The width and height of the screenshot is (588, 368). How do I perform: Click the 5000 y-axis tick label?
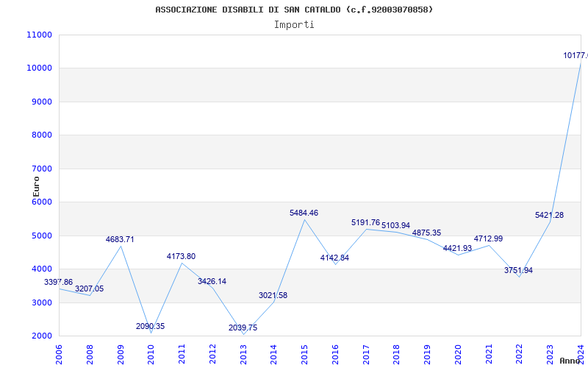41,236
